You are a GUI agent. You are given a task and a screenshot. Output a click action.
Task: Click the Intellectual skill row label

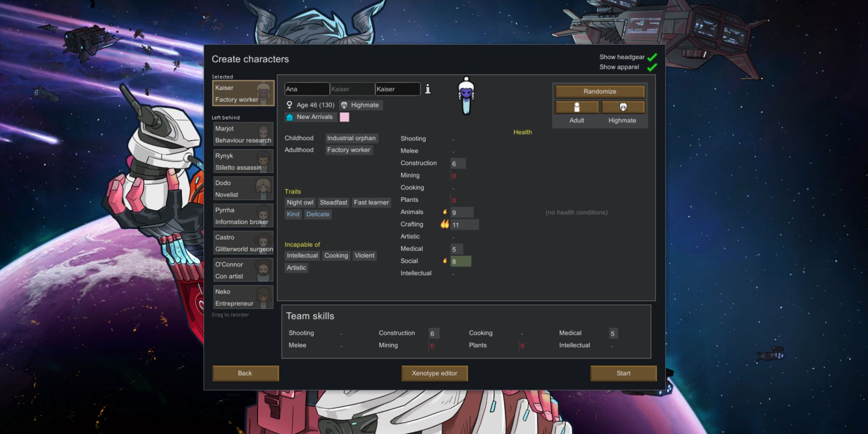[x=416, y=273]
